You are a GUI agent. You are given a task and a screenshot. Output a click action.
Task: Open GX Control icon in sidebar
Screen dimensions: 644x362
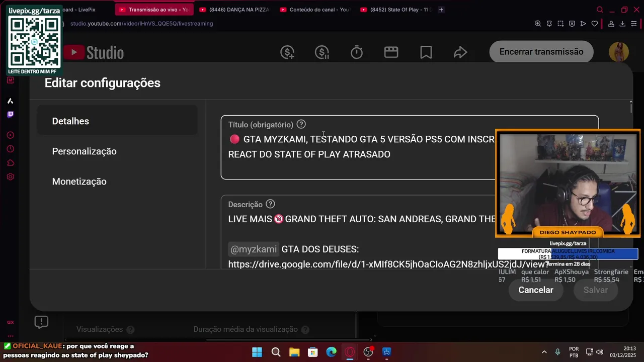coord(11,322)
